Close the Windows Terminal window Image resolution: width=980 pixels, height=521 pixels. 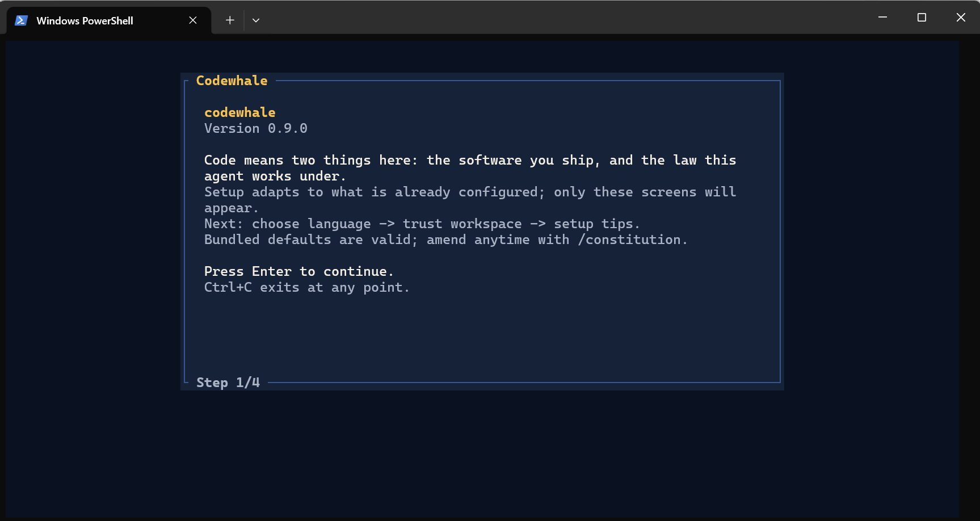point(961,18)
